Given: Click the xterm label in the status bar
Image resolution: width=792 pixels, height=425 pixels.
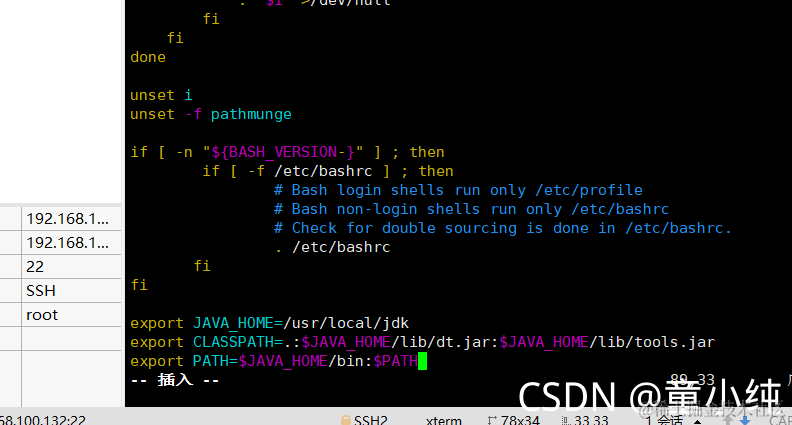Looking at the screenshot, I should 443,420.
